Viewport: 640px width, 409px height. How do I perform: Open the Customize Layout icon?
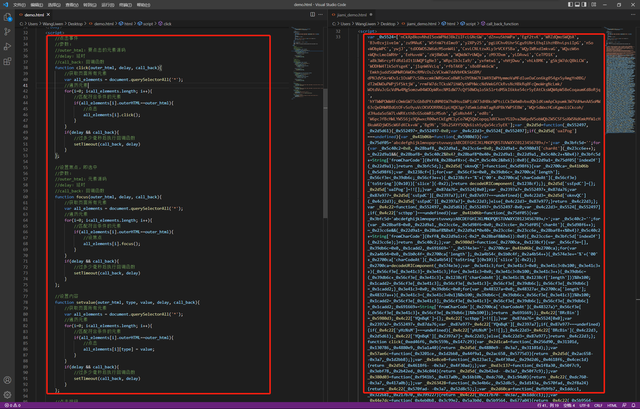pos(593,4)
